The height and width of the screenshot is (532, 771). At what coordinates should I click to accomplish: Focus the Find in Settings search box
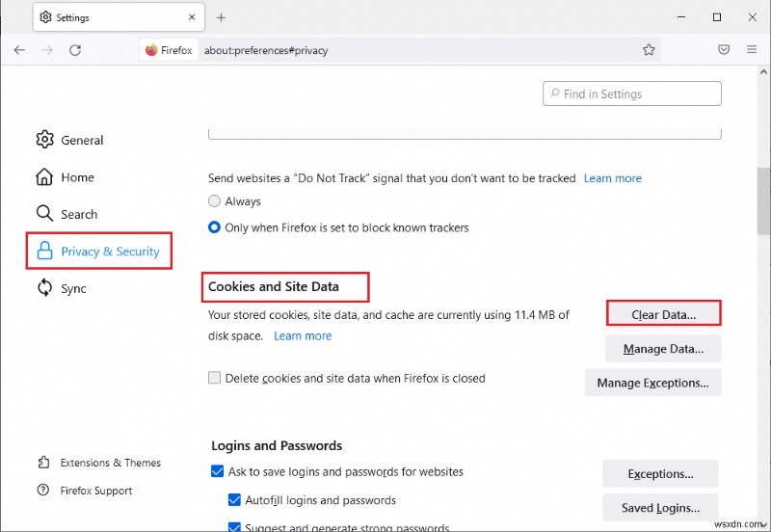tap(632, 93)
